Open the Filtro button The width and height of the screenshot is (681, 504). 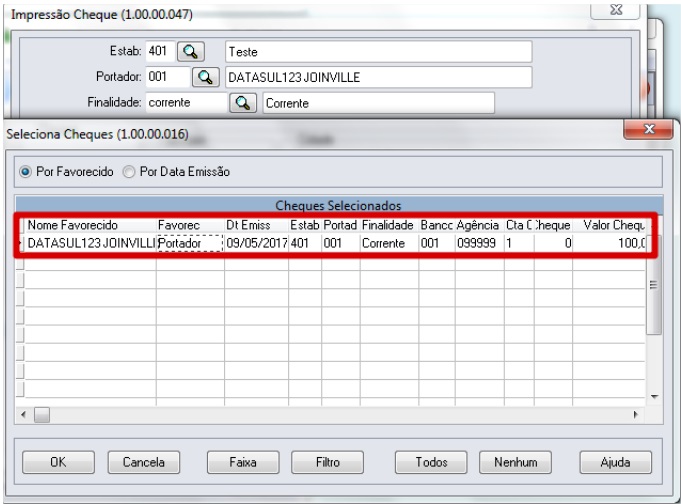(x=327, y=462)
